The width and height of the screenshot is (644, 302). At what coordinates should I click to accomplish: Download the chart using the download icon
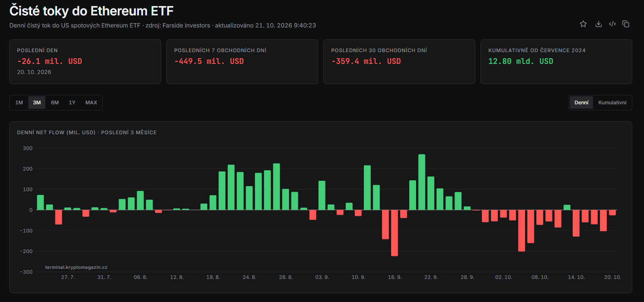tap(598, 24)
